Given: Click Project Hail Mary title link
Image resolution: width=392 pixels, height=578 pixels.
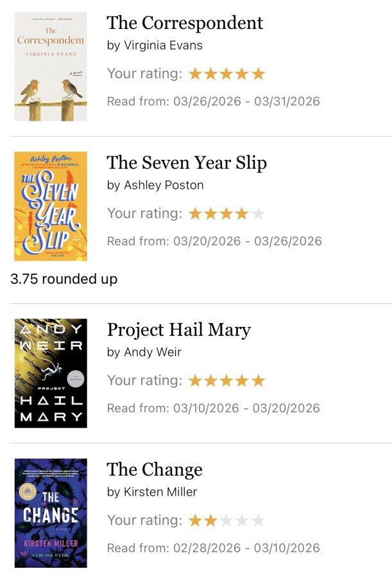Looking at the screenshot, I should 179,329.
